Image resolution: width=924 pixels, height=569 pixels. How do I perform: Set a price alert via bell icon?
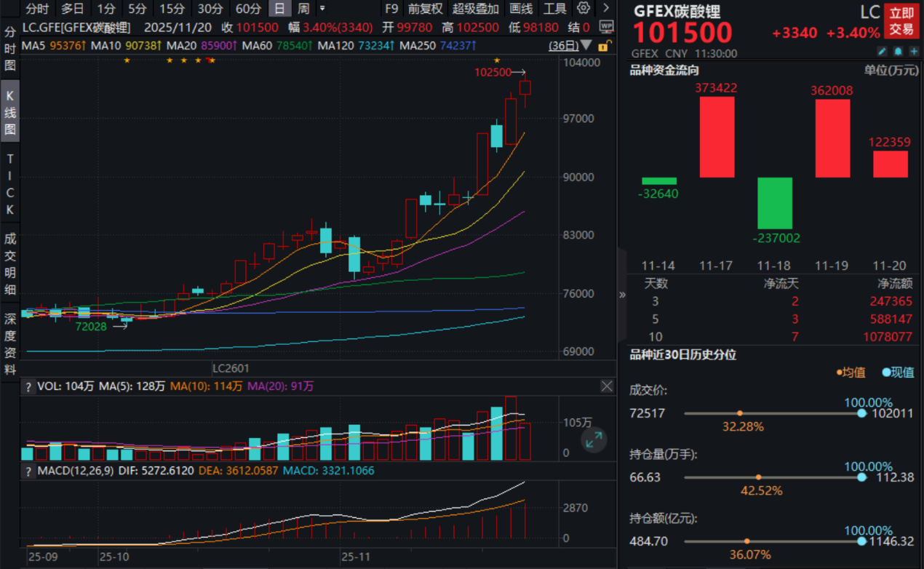[898, 52]
